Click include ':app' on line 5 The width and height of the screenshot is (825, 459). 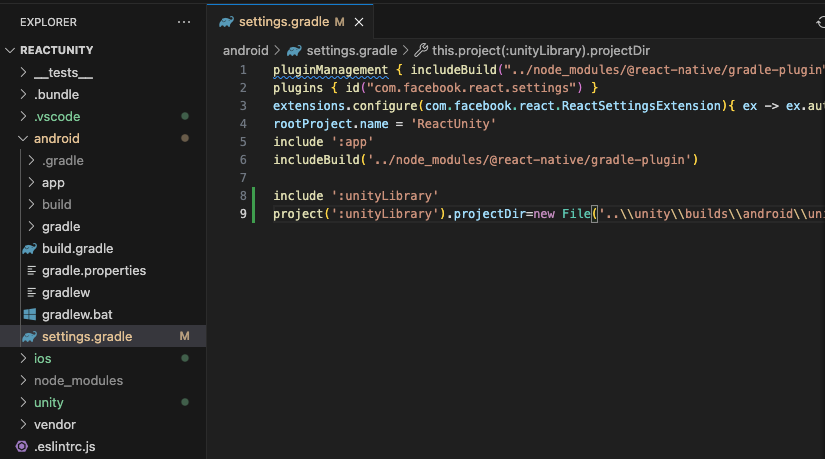[x=323, y=142]
